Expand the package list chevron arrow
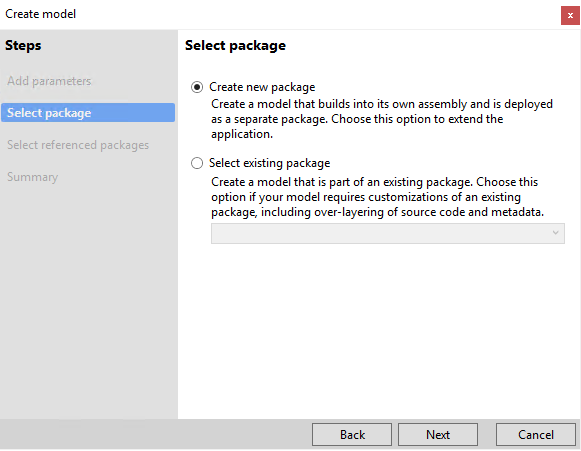Screen dimensions: 581x451 [555, 233]
